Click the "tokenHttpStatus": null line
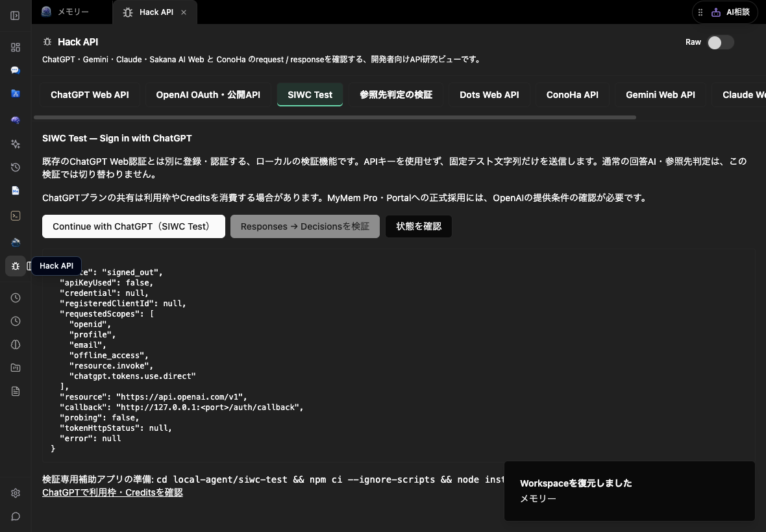Viewport: 766px width, 532px height. click(116, 428)
